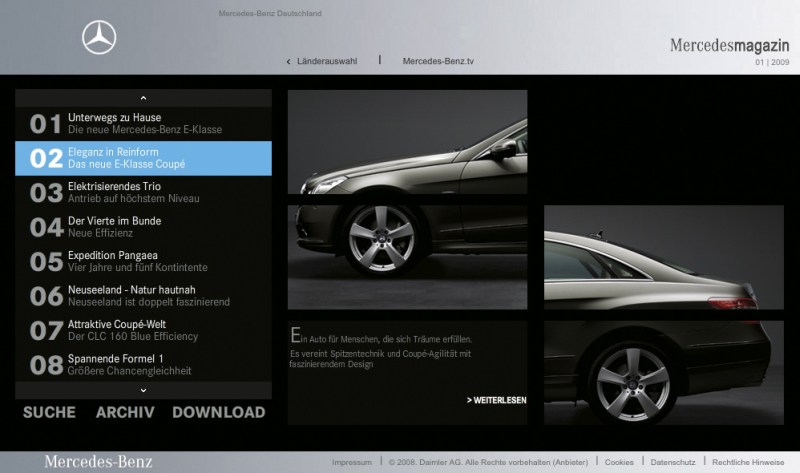The width and height of the screenshot is (800, 473).
Task: Open the Mercedes-Benz.tv link
Action: pos(438,61)
